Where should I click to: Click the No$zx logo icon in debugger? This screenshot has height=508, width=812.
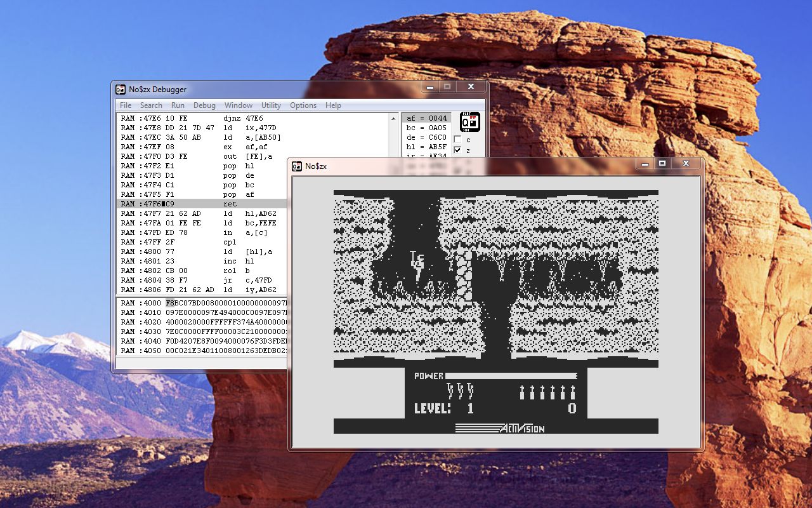tap(469, 121)
